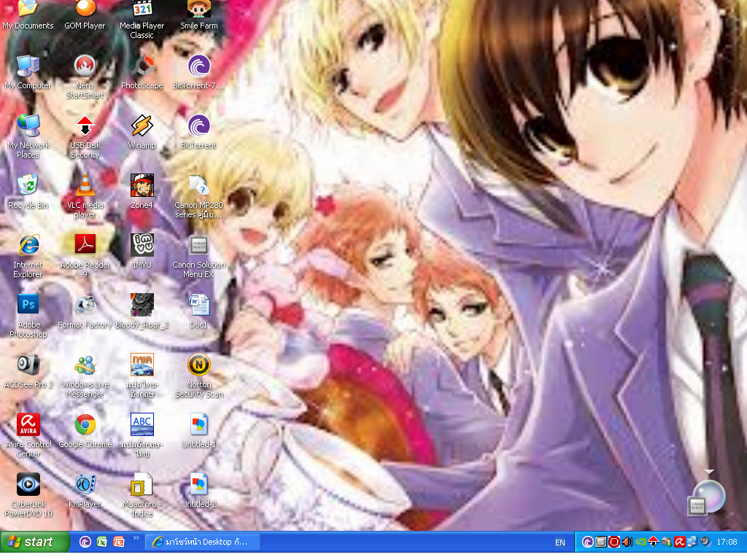Select the BitTorrent-7... installer icon

(x=198, y=72)
